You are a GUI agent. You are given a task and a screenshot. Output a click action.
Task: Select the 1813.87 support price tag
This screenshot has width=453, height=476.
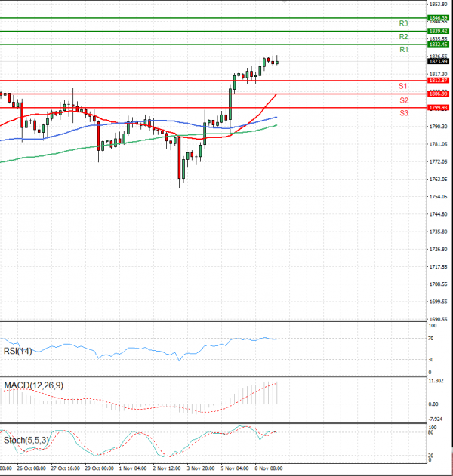click(438, 81)
